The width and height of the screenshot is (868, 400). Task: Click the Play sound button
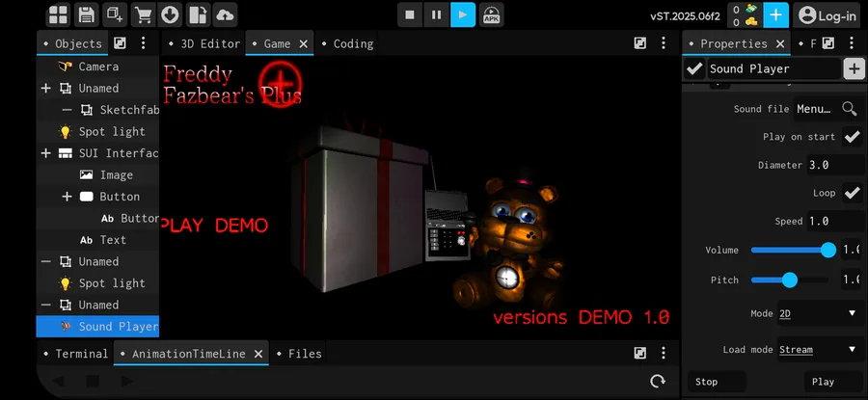[833, 382]
